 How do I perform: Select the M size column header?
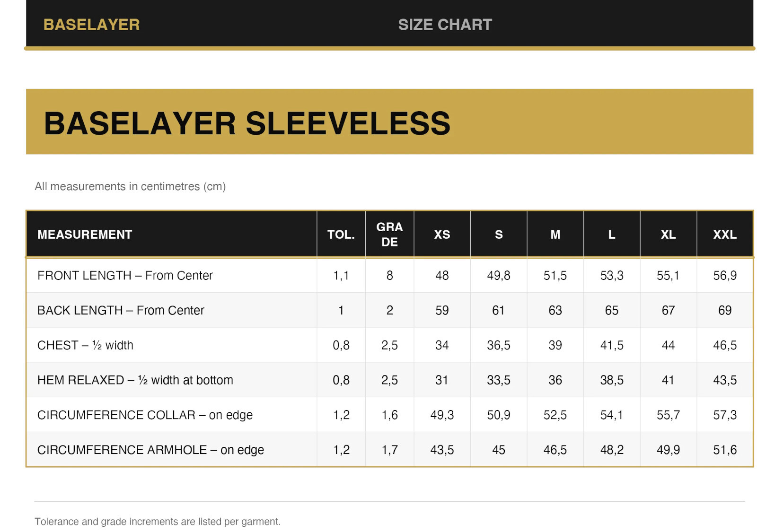555,235
